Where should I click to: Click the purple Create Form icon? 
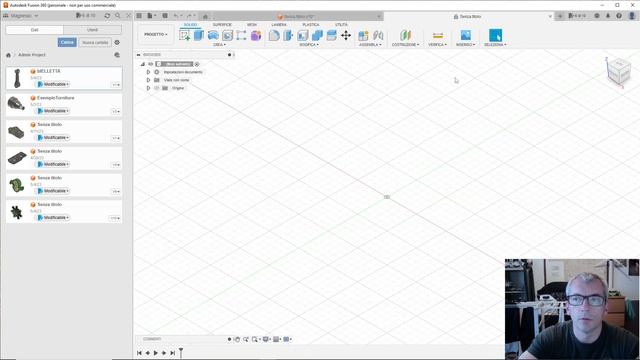point(256,36)
